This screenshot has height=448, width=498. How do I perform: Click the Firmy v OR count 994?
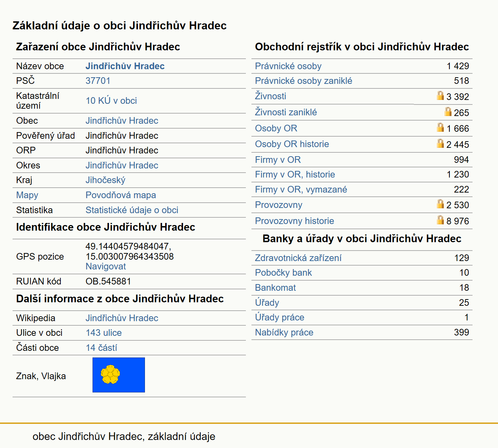[x=461, y=160]
